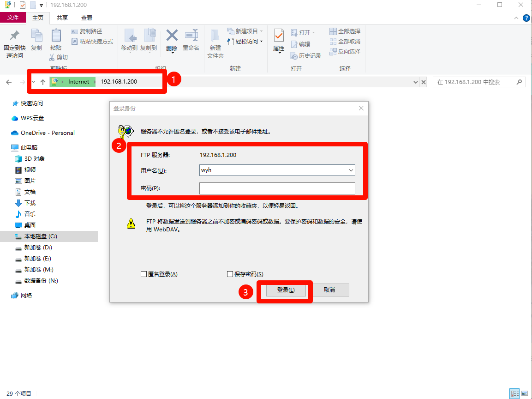Click the blue Help question icon
The width and height of the screenshot is (532, 399).
tap(526, 18)
